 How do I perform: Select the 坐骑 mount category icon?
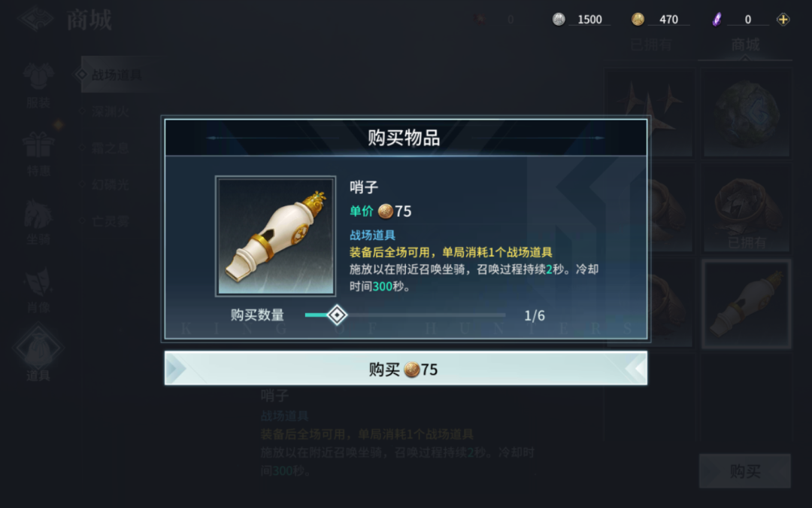[38, 214]
